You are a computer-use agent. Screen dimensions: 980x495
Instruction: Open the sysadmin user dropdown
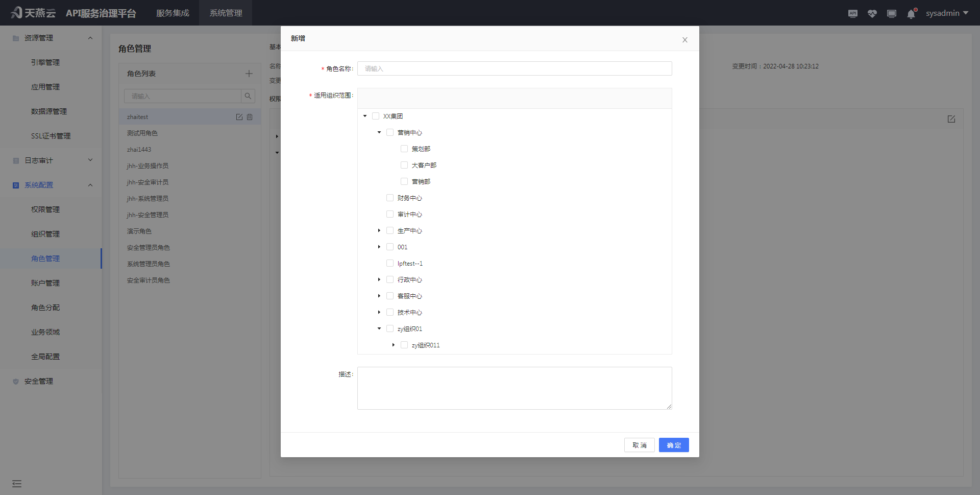click(947, 13)
